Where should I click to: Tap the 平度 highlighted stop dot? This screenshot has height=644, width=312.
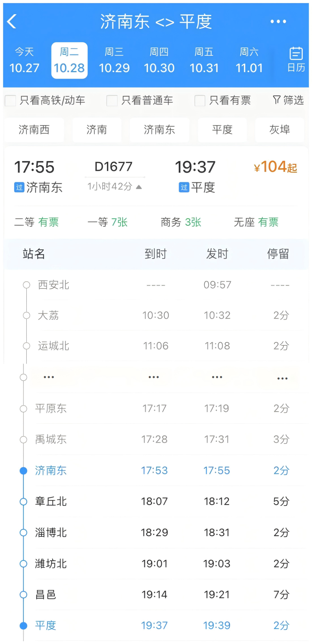pos(23,626)
